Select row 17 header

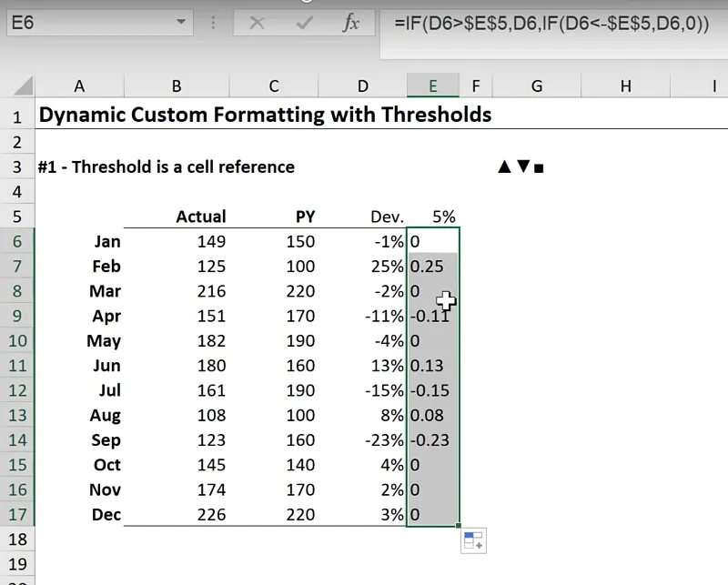(x=16, y=515)
